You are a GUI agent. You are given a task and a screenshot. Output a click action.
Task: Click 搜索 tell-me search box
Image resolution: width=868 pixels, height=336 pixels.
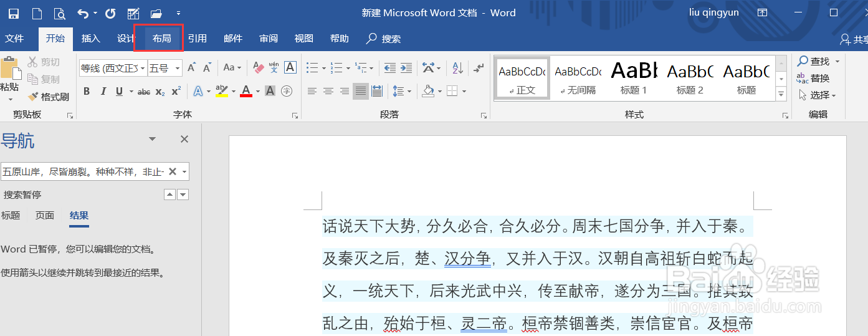click(x=384, y=39)
